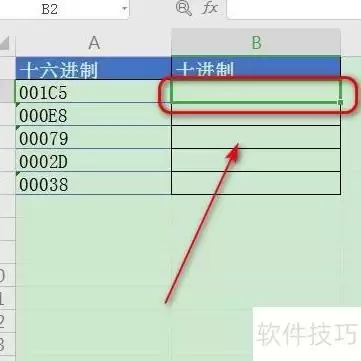Expand the Name Box dropdown arrow
Image resolution: width=361 pixels, height=361 pixels.
[x=124, y=8]
